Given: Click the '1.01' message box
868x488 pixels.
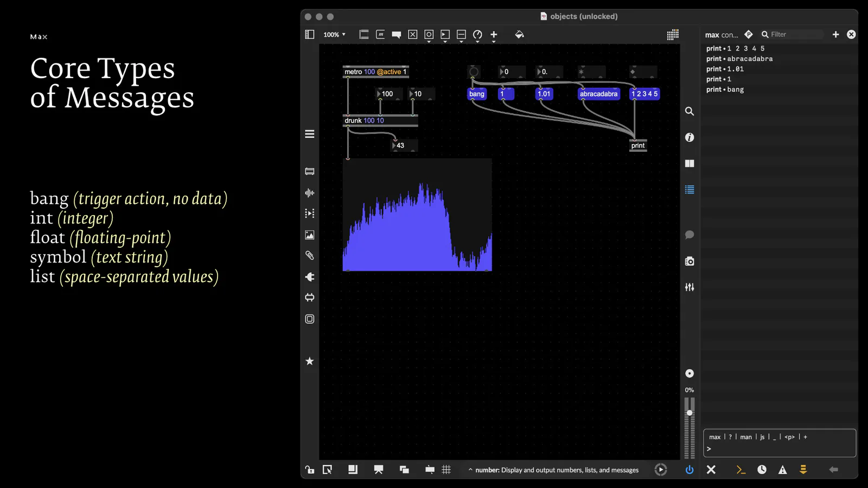Looking at the screenshot, I should point(544,94).
